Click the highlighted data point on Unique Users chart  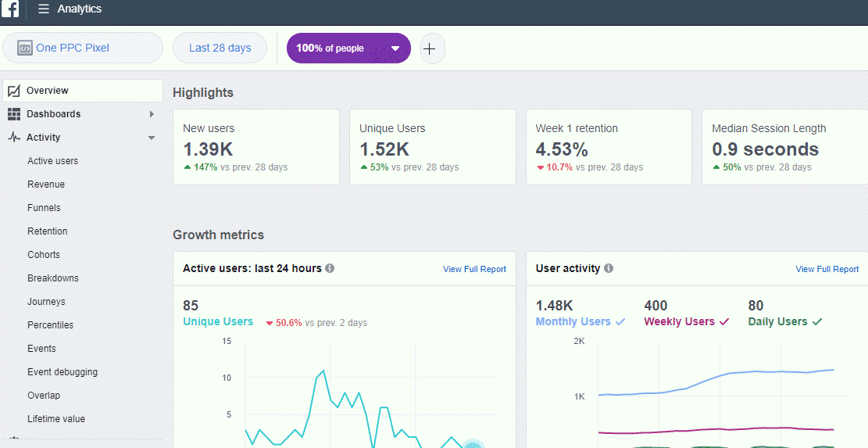pyautogui.click(x=472, y=446)
